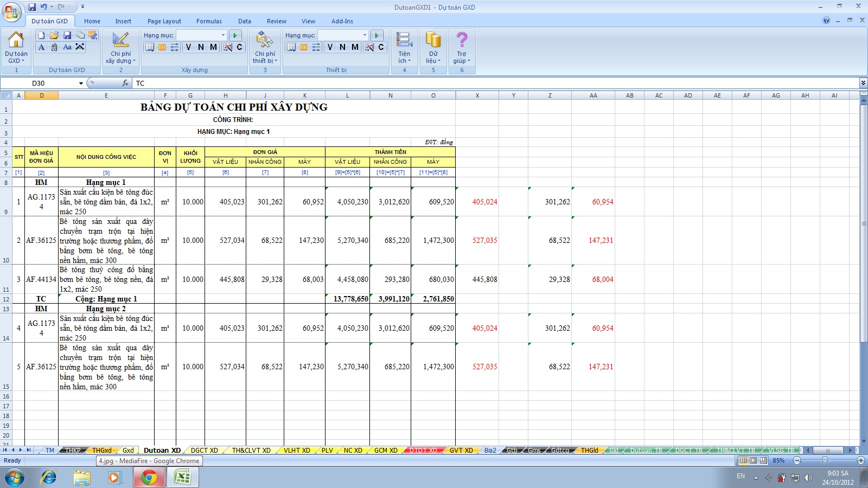Switch to Page Layout view in status bar
868x488 pixels.
coord(753,460)
